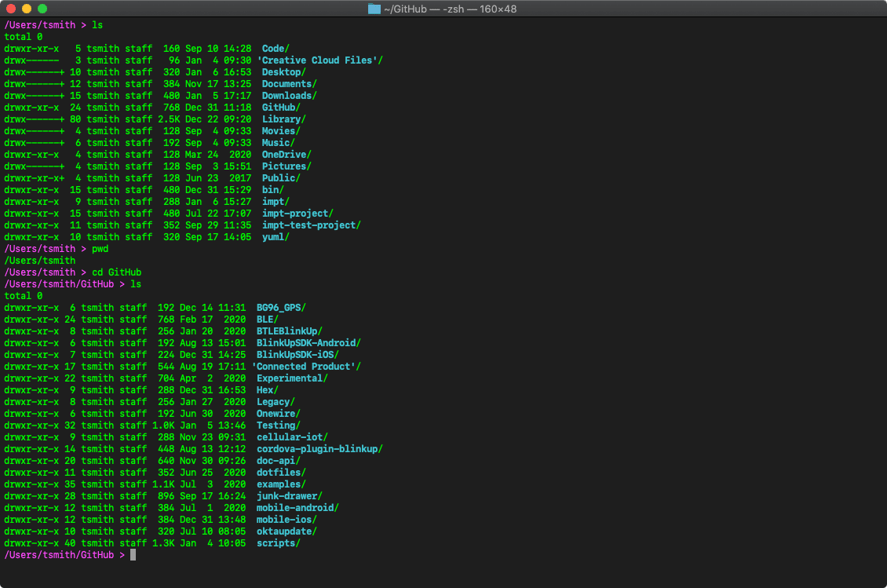Click the pwd command text
This screenshot has height=588, width=887.
[100, 248]
